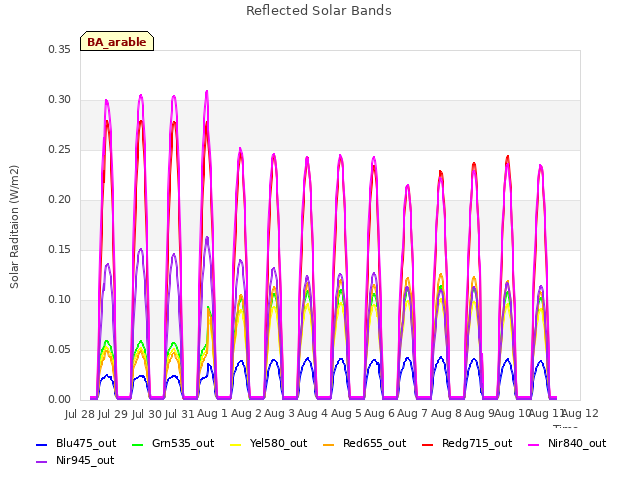This screenshot has width=640, height=480.
Task: Click the 0.15 y-axis tick label
Action: coord(60,249)
